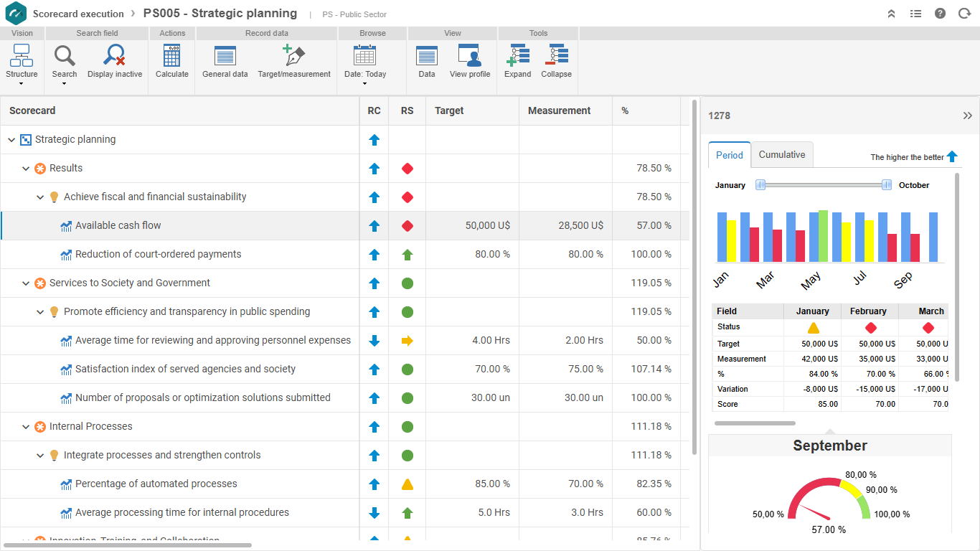980x551 pixels.
Task: Click the January start slider handle
Action: click(761, 185)
